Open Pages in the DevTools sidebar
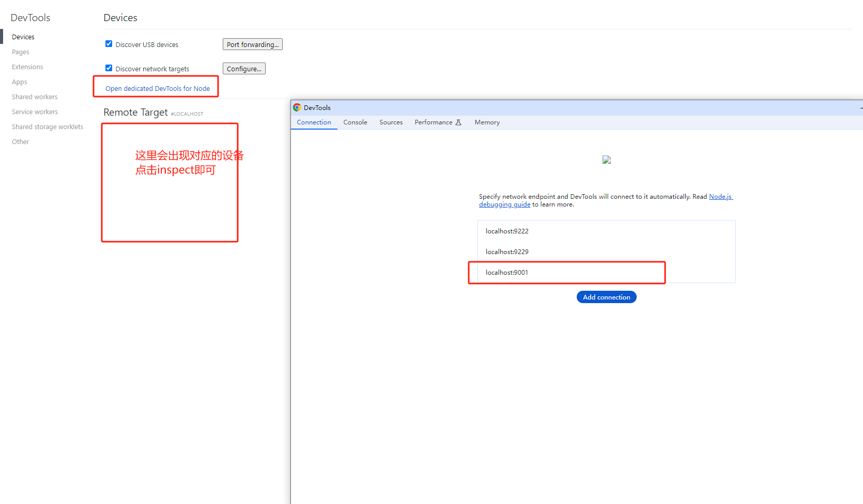Viewport: 863px width, 504px height. point(21,52)
